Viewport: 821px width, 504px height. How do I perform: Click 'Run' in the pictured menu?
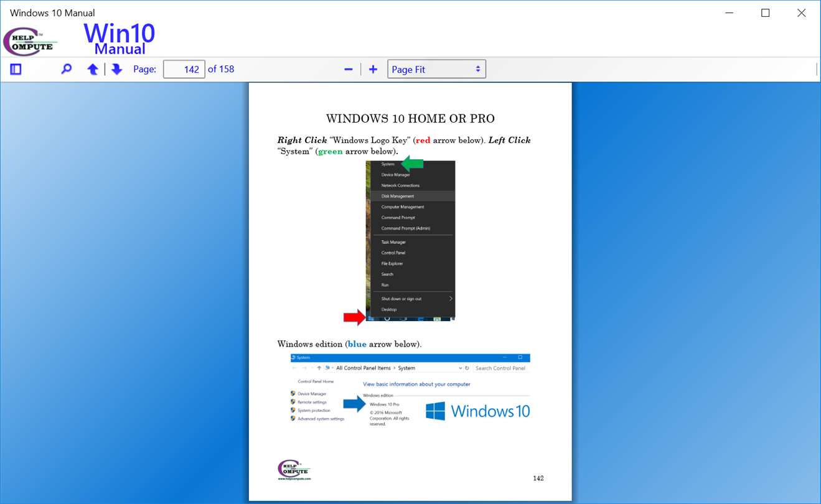385,285
